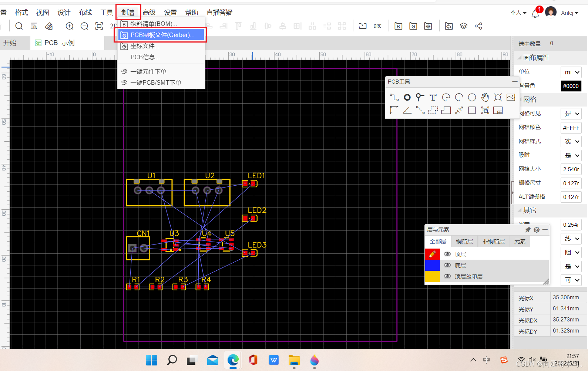The image size is (588, 371).
Task: Open the 吸附 snap dropdown
Action: pos(571,155)
